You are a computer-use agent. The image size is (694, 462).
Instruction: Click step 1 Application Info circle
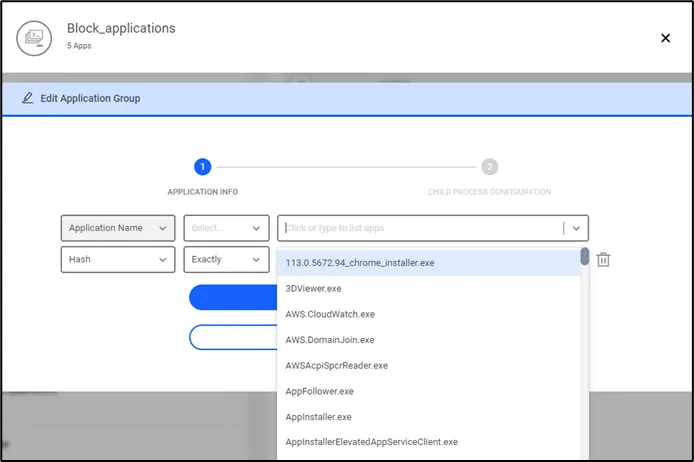coord(203,167)
